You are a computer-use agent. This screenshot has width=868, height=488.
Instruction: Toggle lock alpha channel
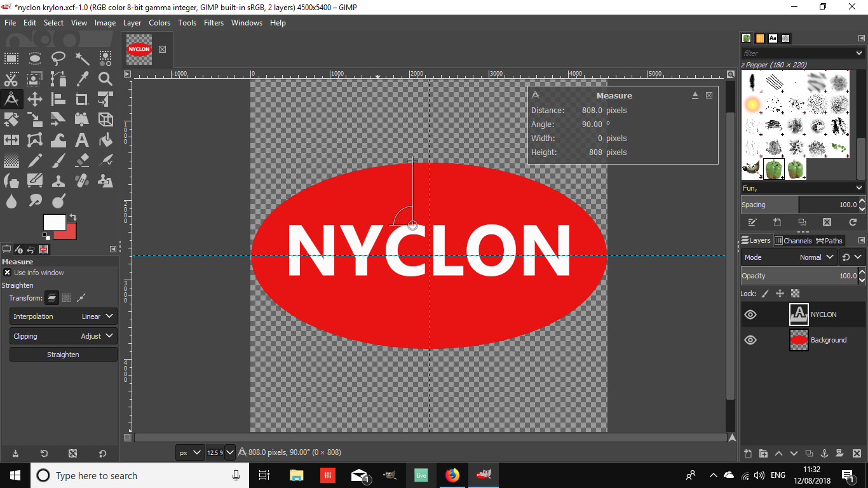coord(795,294)
